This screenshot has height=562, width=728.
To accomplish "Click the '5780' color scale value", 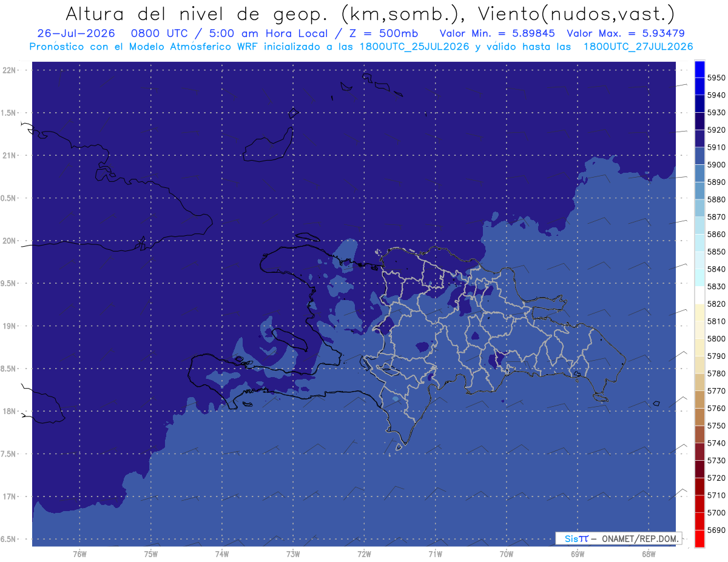I will pos(716,373).
